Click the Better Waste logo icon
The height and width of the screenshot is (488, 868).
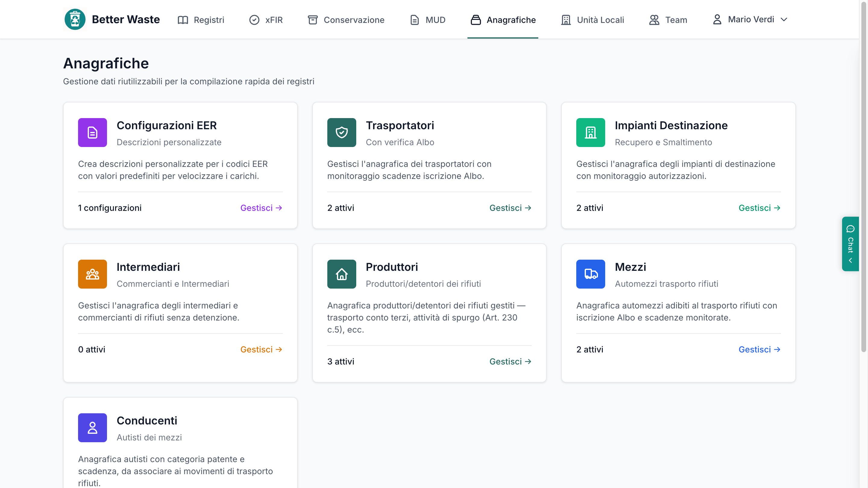[75, 20]
